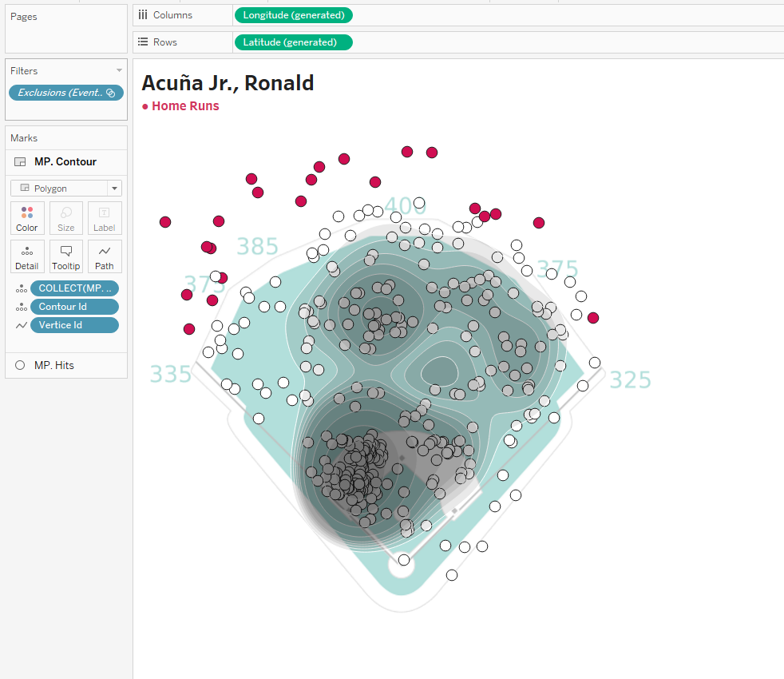Select the Longitude (generated) column pill
Screen dimensions: 784x679
[293, 15]
